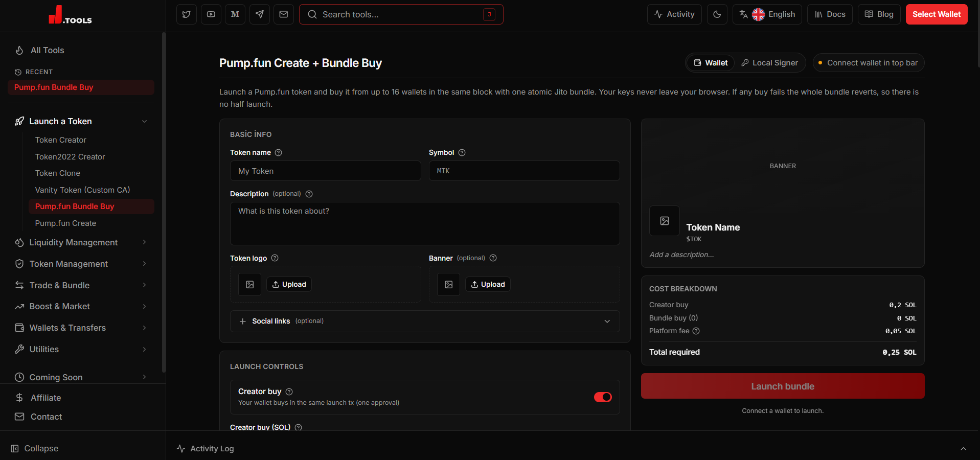Image resolution: width=980 pixels, height=460 pixels.
Task: Click Connect wallet in top bar status
Action: pyautogui.click(x=869, y=63)
